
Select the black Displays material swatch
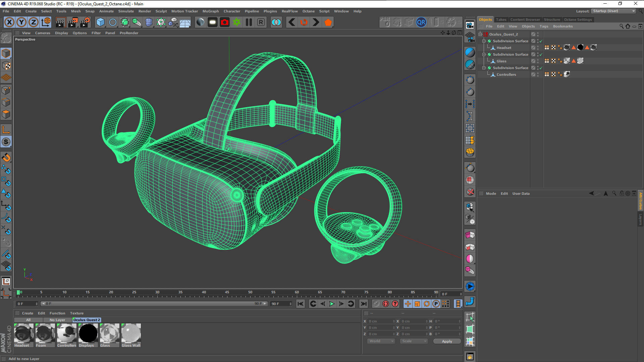[88, 333]
